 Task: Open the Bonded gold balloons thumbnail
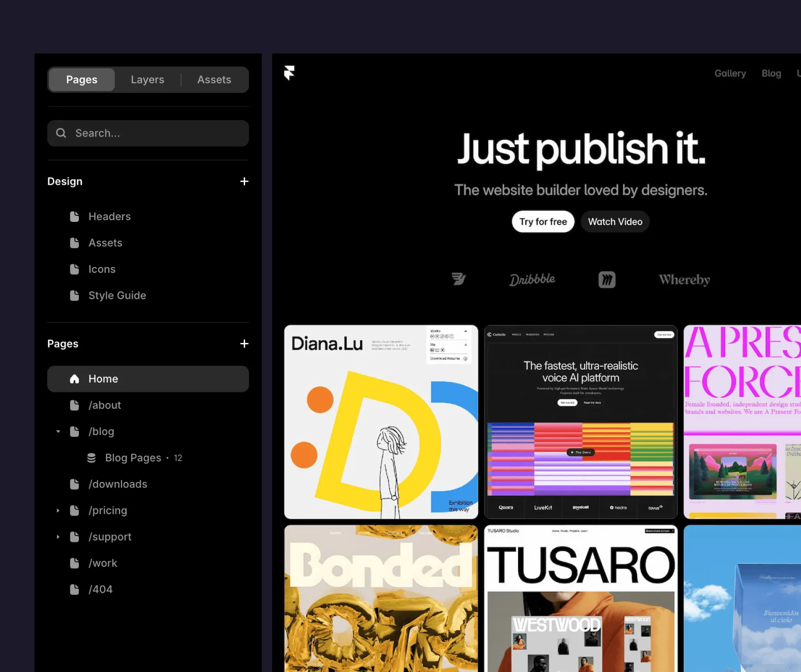(381, 598)
